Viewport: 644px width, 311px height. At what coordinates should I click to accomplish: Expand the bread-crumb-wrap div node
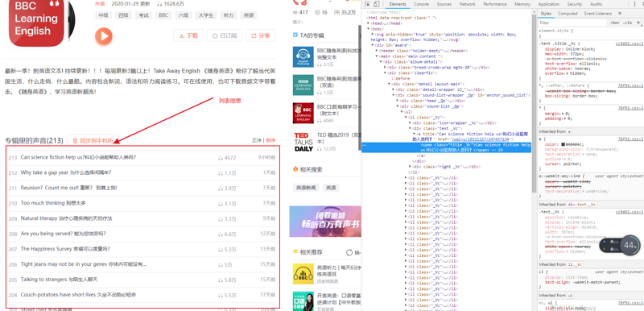pyautogui.click(x=385, y=68)
